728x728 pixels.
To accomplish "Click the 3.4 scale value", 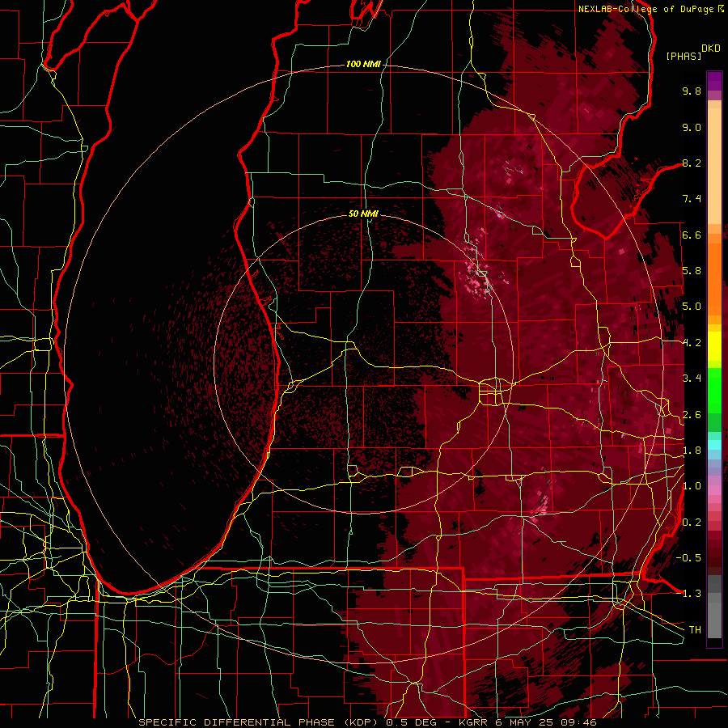I will click(692, 379).
